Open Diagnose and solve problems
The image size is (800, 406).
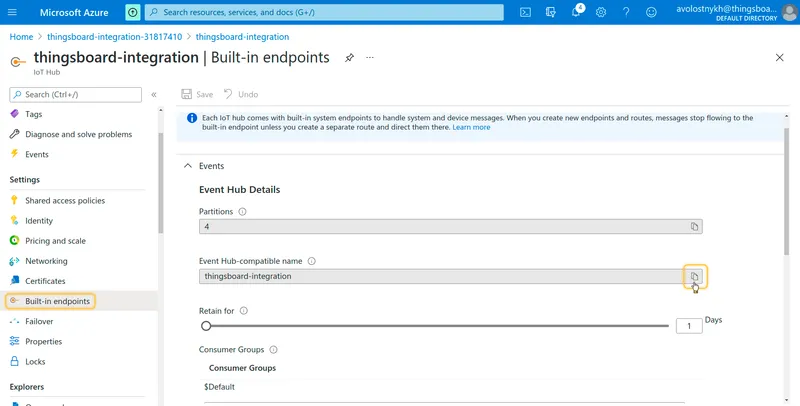79,134
